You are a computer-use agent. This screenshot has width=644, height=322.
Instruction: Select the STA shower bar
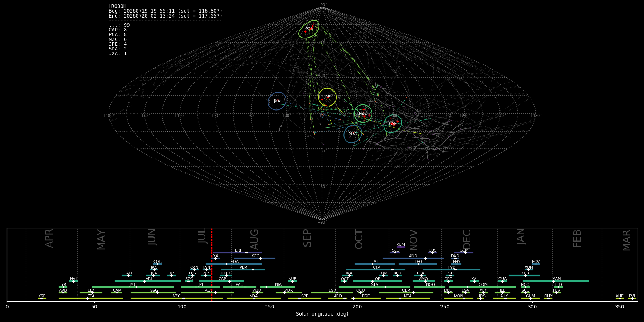[375, 287]
